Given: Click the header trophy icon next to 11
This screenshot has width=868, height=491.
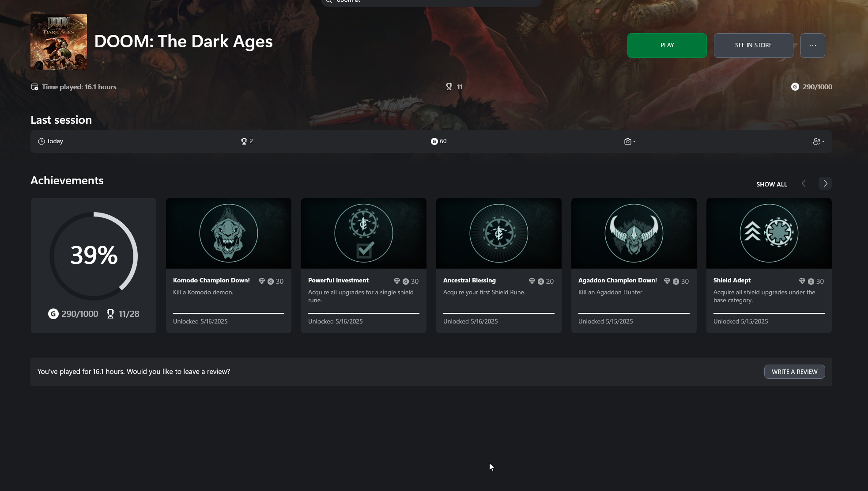Looking at the screenshot, I should pos(449,87).
